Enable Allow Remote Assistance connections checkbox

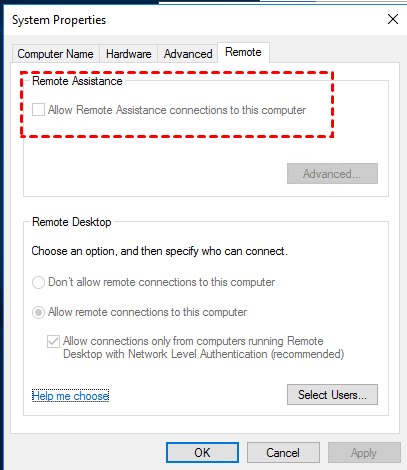coord(38,110)
